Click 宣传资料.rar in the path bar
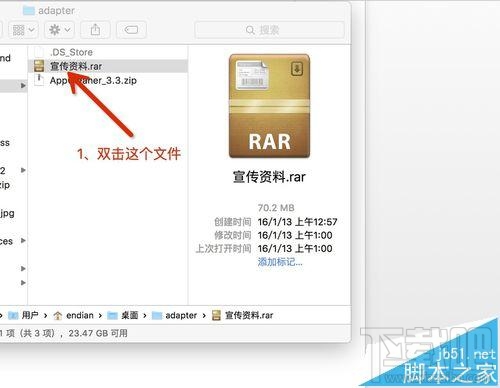Viewport: 500px width, 388px height. pyautogui.click(x=243, y=315)
